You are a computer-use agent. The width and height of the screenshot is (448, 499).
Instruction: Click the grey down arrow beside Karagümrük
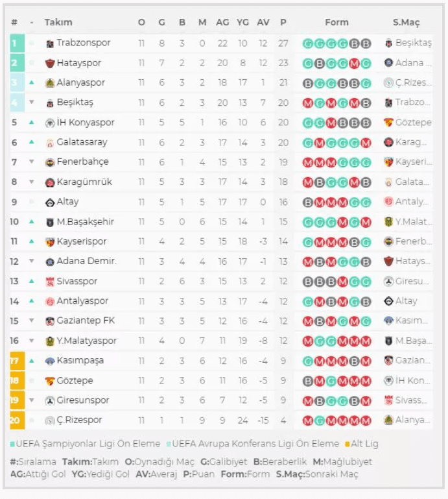point(32,182)
